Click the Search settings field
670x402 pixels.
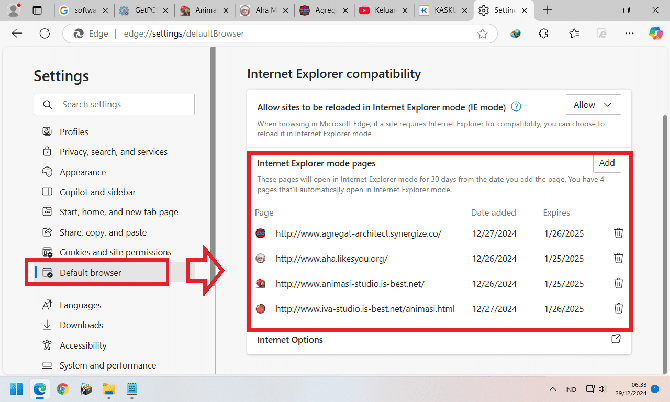coord(115,104)
